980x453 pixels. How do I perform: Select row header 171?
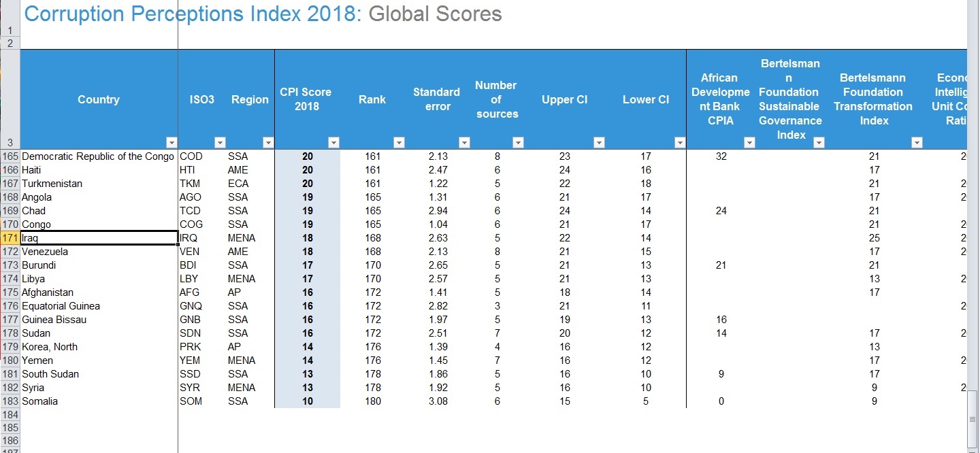click(10, 238)
